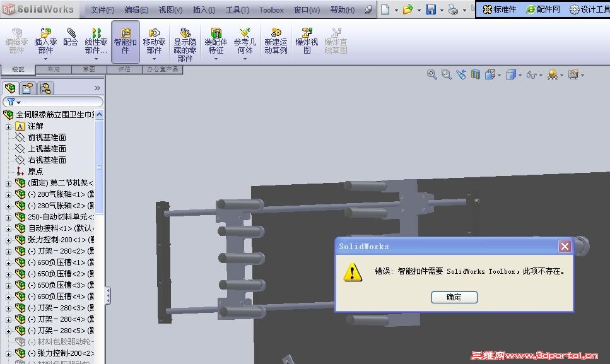Click the Save floppy disk icon
Screen dimensions: 610x364
coord(431,9)
